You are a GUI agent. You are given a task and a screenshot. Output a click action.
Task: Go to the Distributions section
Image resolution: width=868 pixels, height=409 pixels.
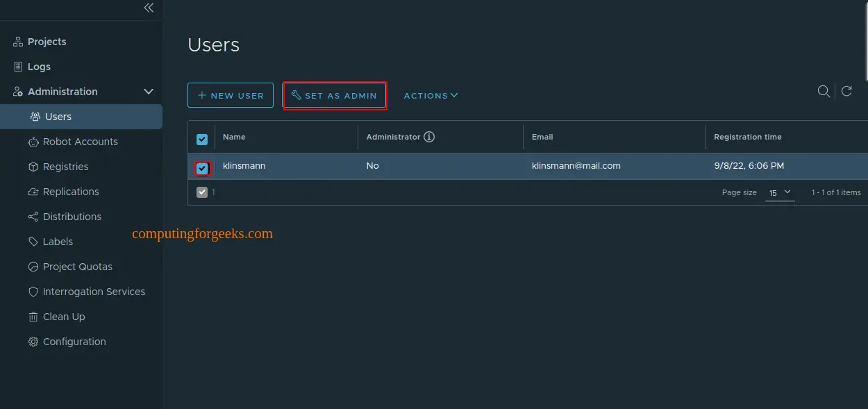(70, 217)
